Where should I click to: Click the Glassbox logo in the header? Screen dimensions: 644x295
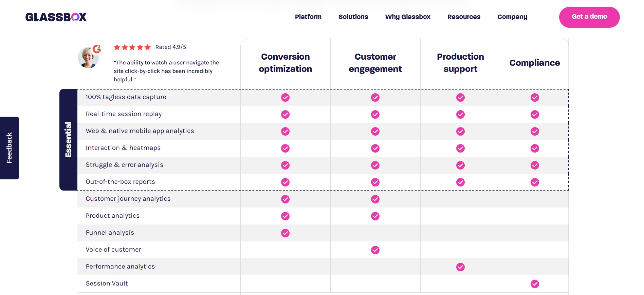tap(56, 17)
